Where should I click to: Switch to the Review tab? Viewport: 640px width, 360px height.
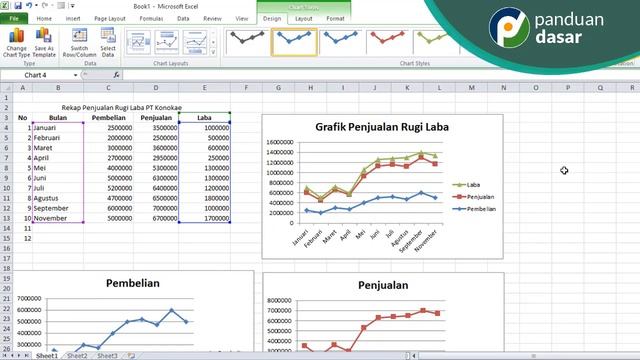coord(212,18)
